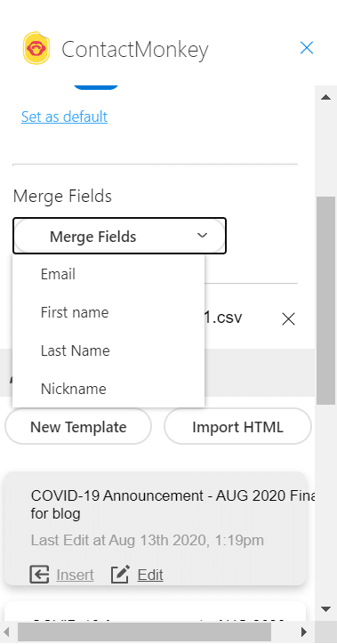Click the horizontal scroll right arrow
This screenshot has width=337, height=644.
tap(304, 632)
